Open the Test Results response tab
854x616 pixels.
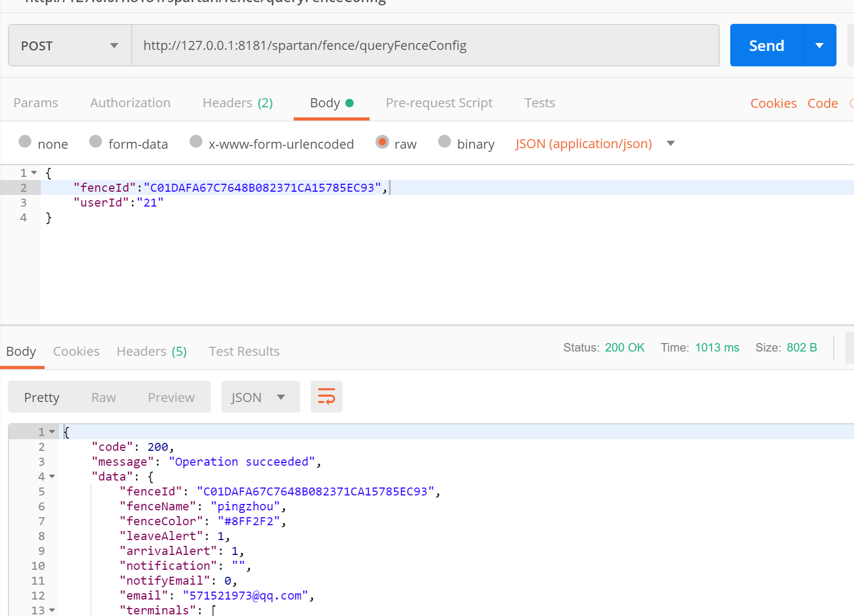244,352
